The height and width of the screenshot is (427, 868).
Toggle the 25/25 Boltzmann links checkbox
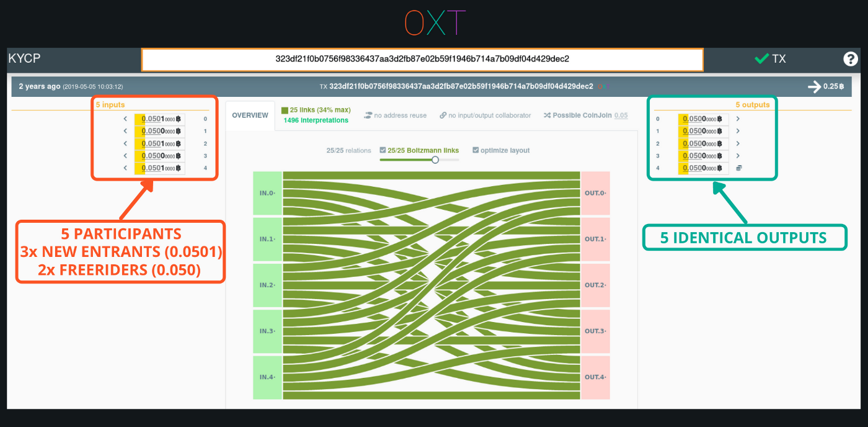point(383,150)
